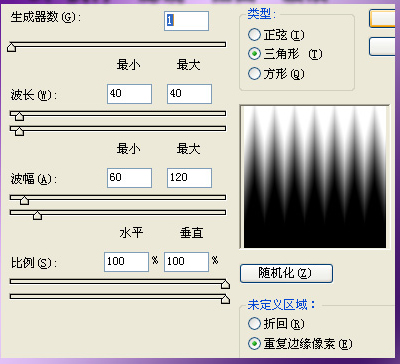Click the 垂直 vertical scale percentage field

point(186,262)
